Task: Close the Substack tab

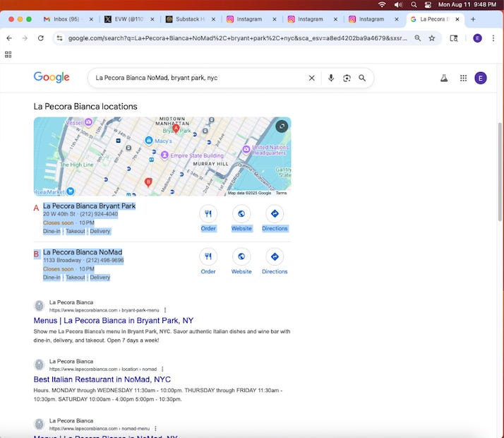Action: coord(213,19)
